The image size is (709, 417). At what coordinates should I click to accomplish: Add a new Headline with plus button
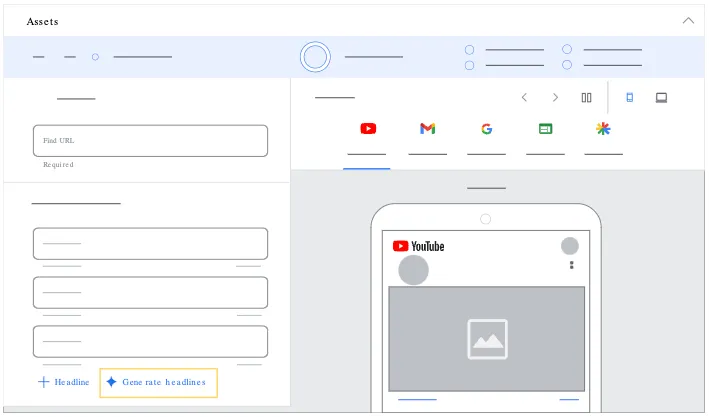pos(63,382)
